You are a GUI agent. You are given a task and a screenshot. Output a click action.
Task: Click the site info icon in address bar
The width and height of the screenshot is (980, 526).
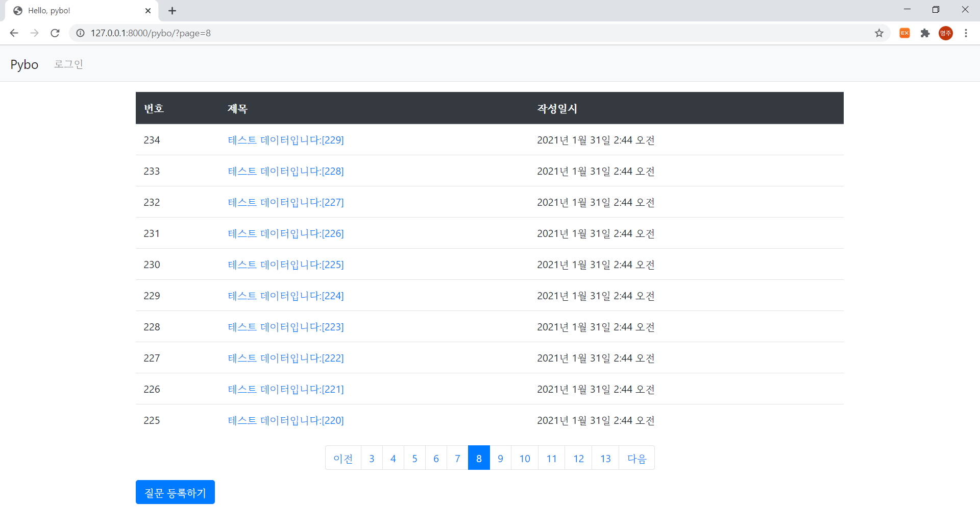click(x=80, y=33)
